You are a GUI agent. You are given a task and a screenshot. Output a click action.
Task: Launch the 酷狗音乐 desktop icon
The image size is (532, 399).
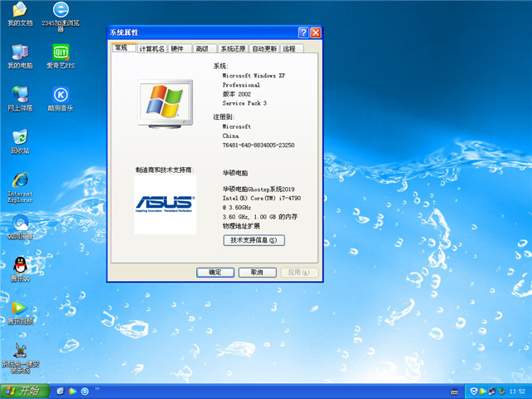point(61,99)
